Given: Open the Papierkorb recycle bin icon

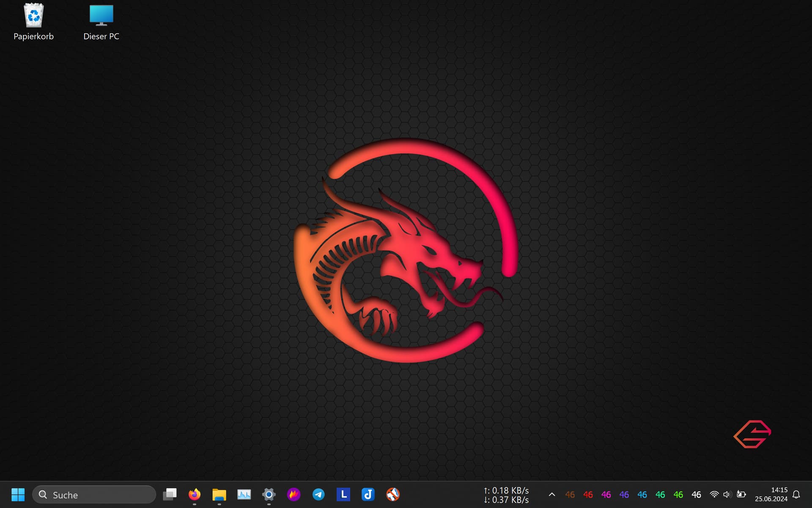Looking at the screenshot, I should pyautogui.click(x=33, y=22).
